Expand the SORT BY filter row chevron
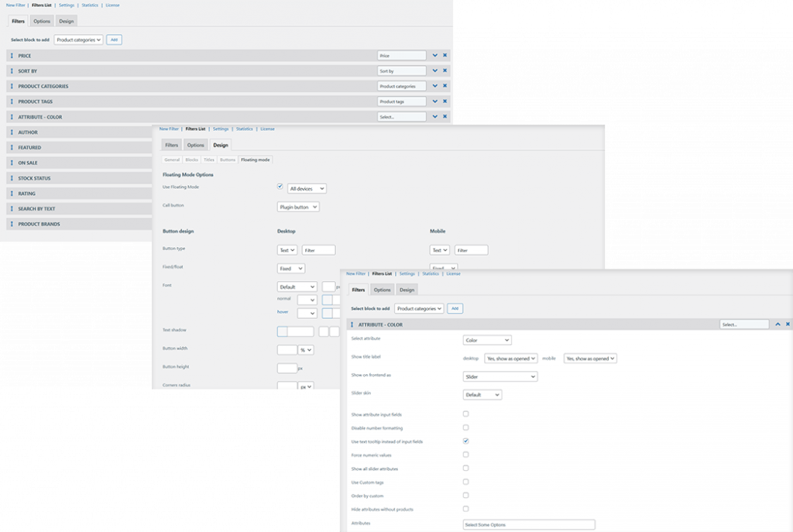 tap(435, 70)
